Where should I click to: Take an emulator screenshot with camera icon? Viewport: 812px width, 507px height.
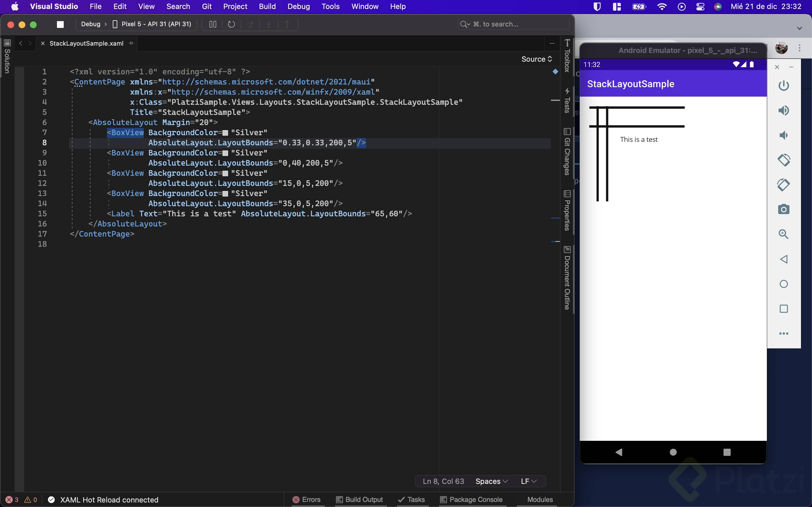[x=784, y=209]
